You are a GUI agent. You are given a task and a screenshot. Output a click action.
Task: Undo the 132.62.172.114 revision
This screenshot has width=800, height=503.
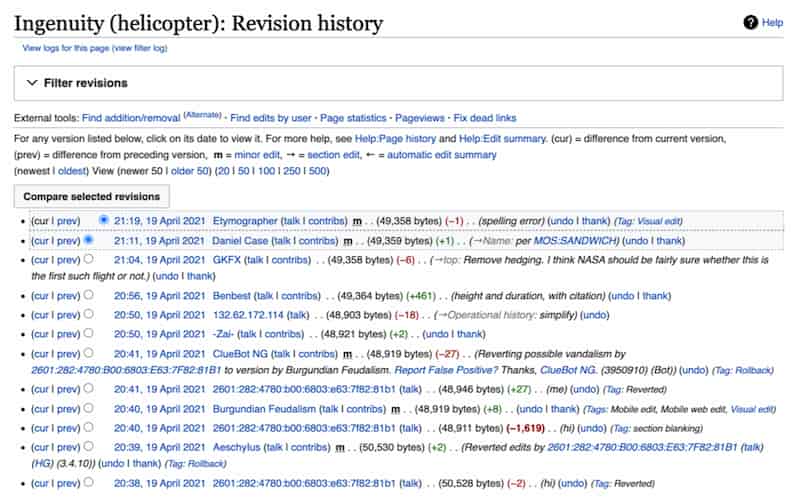594,315
